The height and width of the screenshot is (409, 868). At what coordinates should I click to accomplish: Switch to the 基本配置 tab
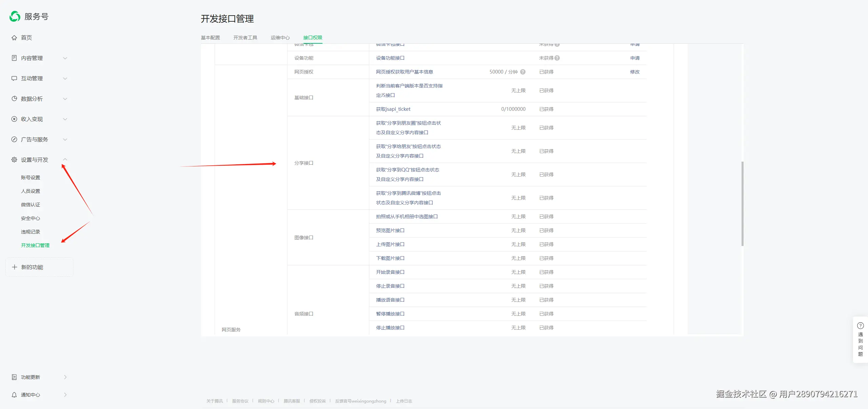coord(210,38)
